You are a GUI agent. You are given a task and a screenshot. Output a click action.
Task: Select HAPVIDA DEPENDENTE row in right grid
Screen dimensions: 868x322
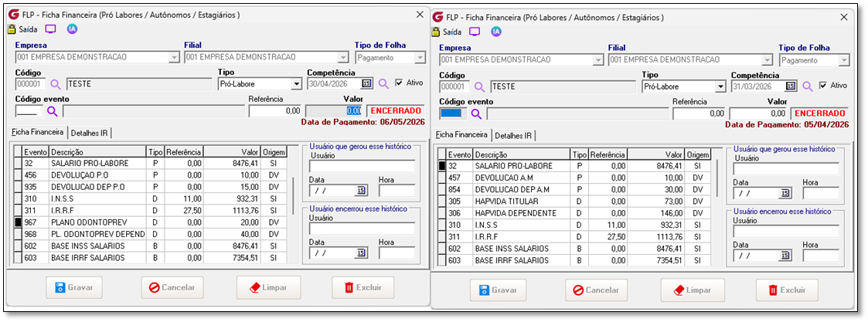(574, 213)
